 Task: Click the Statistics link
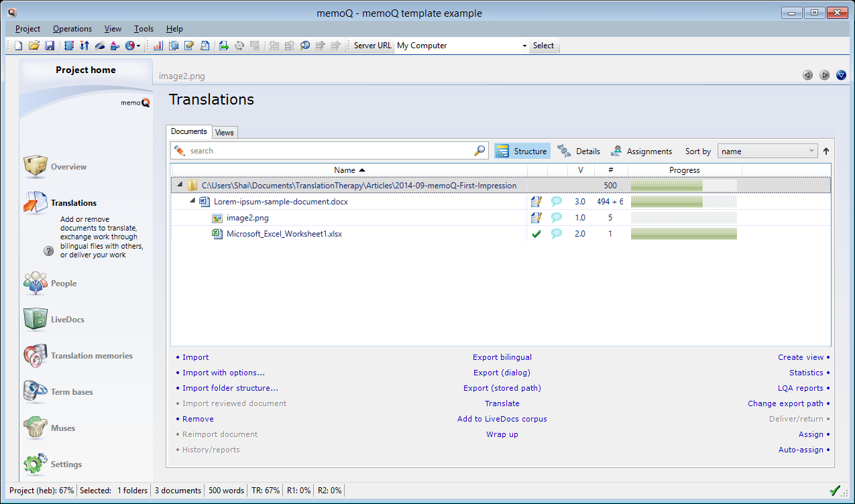pos(806,373)
